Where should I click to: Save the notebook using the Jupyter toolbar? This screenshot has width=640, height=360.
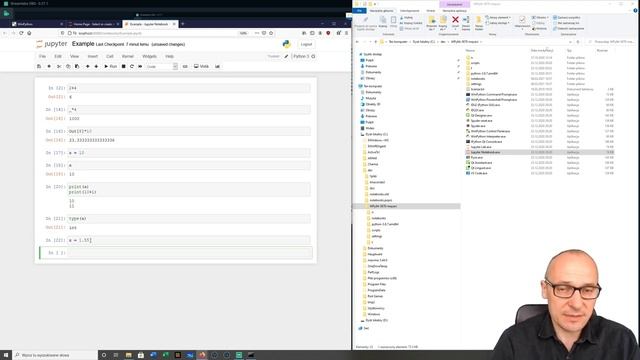[39, 66]
